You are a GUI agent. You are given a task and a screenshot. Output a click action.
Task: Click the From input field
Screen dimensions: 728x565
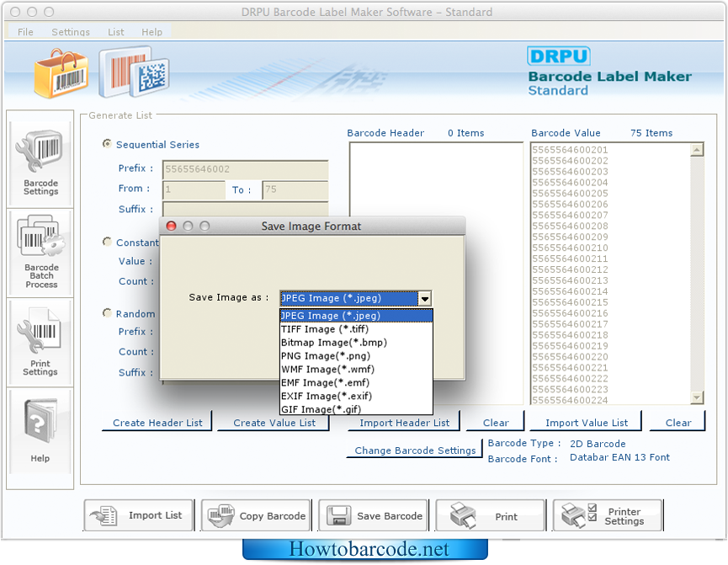[194, 189]
